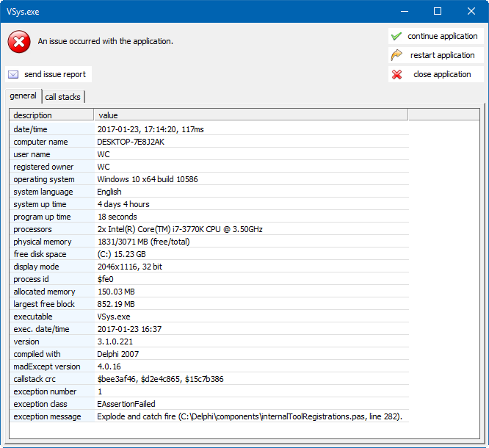Click the value column header
Viewport: 489px width, 448px height.
(250, 115)
